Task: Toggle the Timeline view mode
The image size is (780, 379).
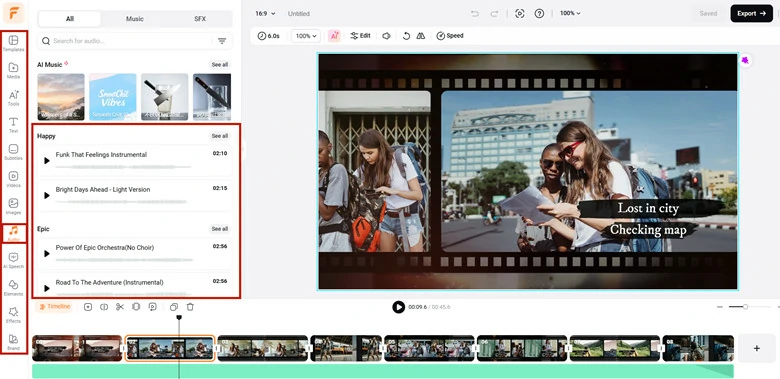Action: [x=55, y=307]
